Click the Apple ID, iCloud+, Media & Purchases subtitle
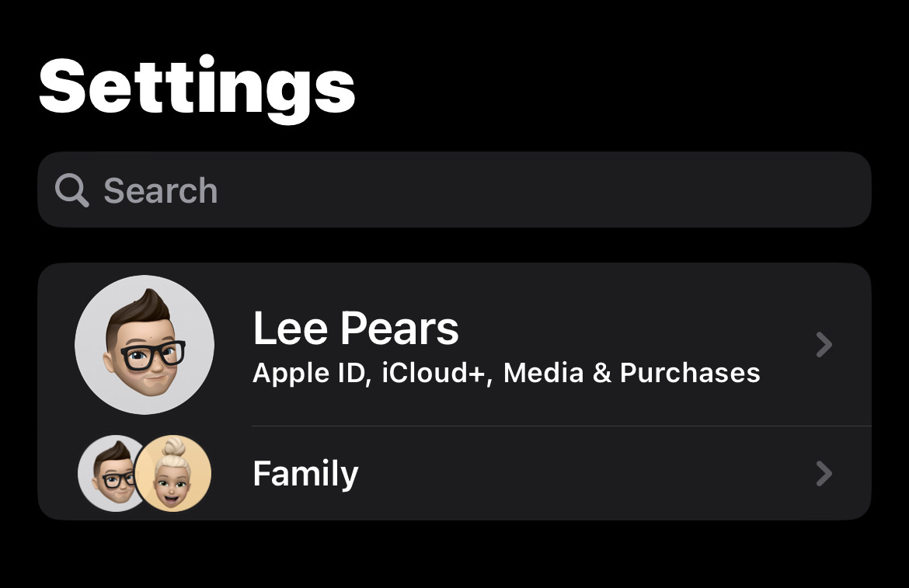 pyautogui.click(x=506, y=373)
